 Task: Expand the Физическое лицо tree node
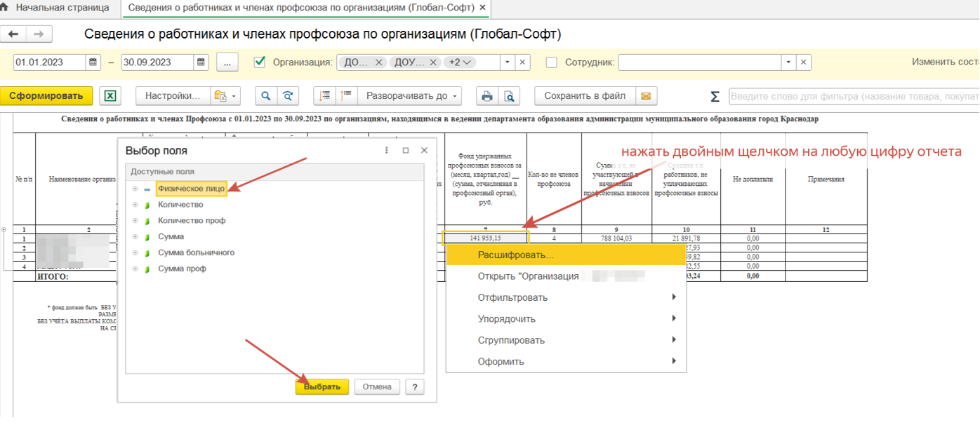135,189
